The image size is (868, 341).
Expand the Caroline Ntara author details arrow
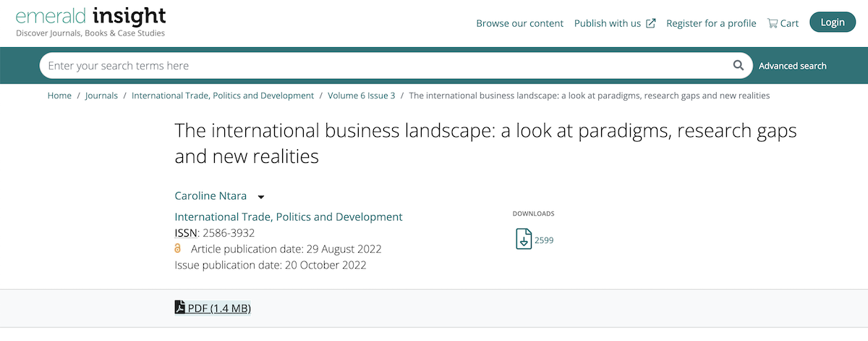261,197
